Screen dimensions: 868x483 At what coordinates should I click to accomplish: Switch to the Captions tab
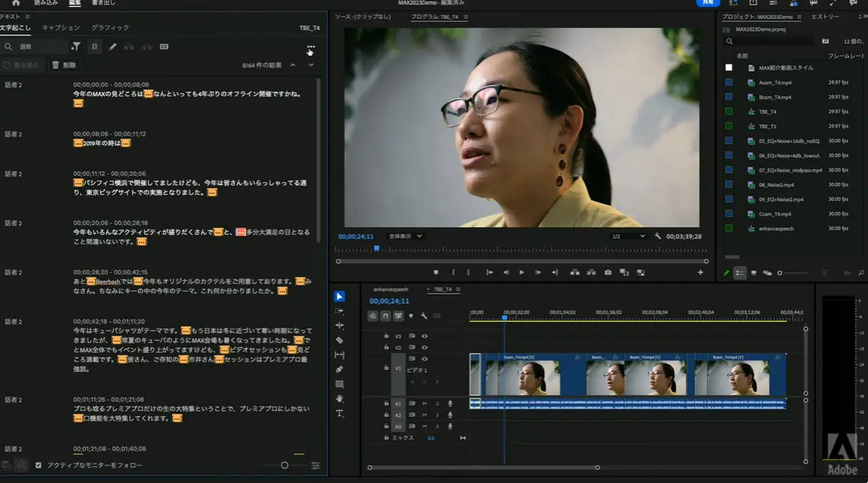click(x=61, y=28)
